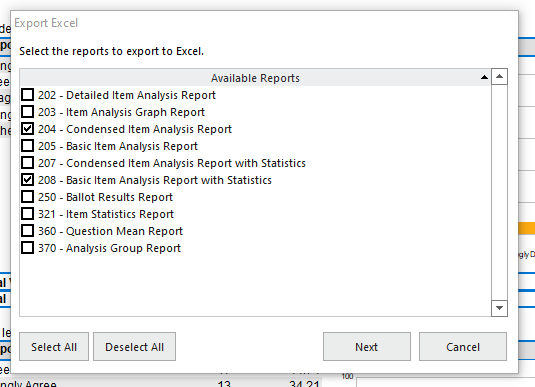The height and width of the screenshot is (387, 535).
Task: Click the sort arrow in Available Reports header
Action: pyautogui.click(x=484, y=77)
